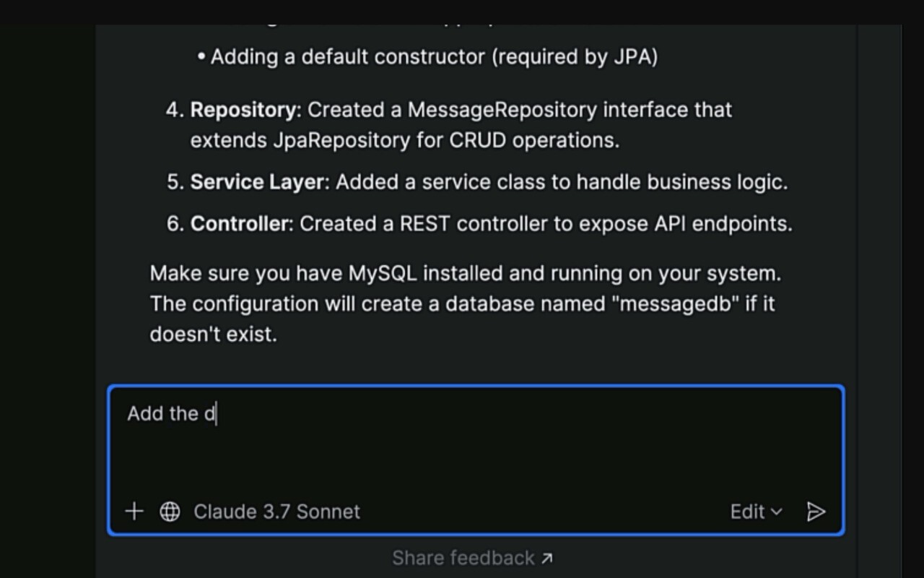
Task: Click the "CRUD operations" text in item 4
Action: (x=534, y=140)
